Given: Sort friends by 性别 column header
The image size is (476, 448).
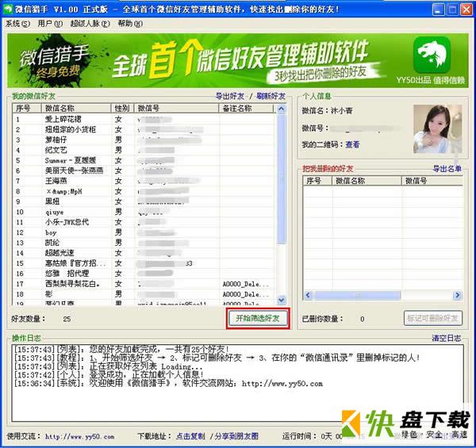Looking at the screenshot, I should pyautogui.click(x=122, y=109).
